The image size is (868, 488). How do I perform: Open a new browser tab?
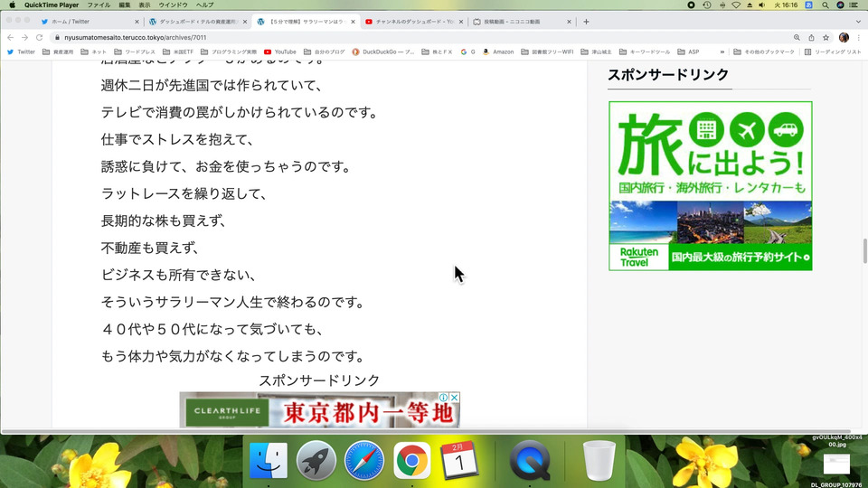[586, 22]
